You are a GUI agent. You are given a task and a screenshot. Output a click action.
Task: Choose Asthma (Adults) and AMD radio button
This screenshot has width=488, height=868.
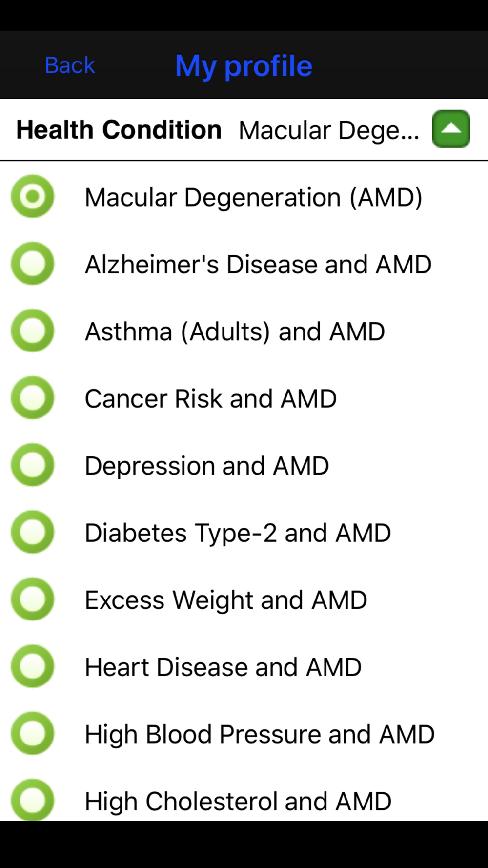pos(33,331)
